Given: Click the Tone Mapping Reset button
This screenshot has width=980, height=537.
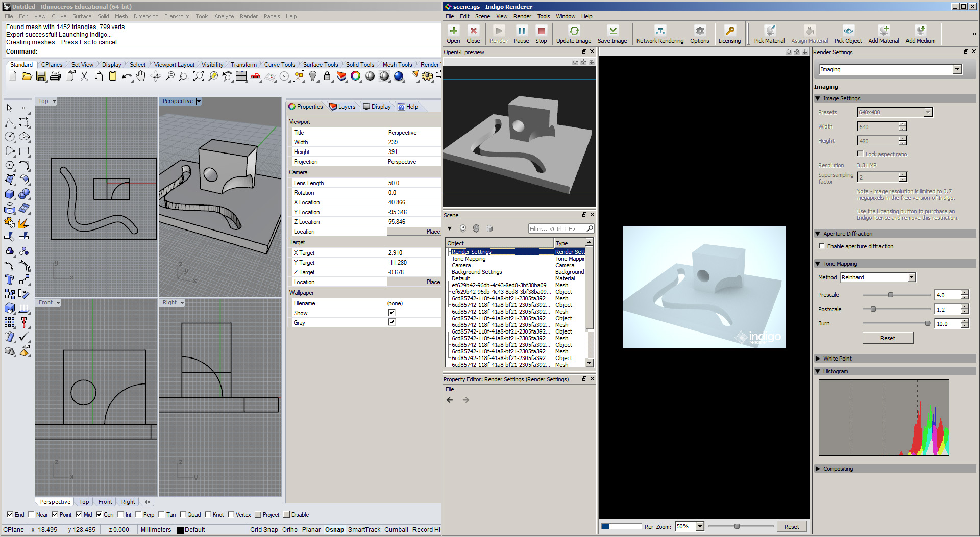Looking at the screenshot, I should coord(887,338).
